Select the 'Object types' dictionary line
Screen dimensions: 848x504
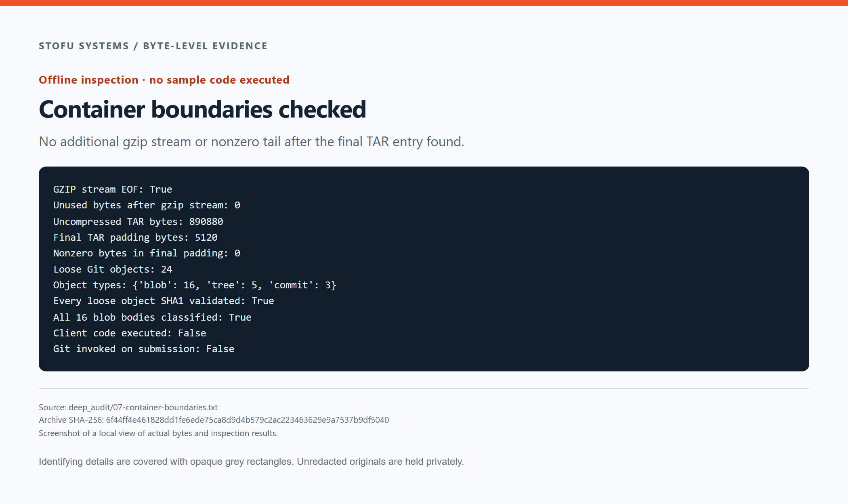pyautogui.click(x=195, y=285)
